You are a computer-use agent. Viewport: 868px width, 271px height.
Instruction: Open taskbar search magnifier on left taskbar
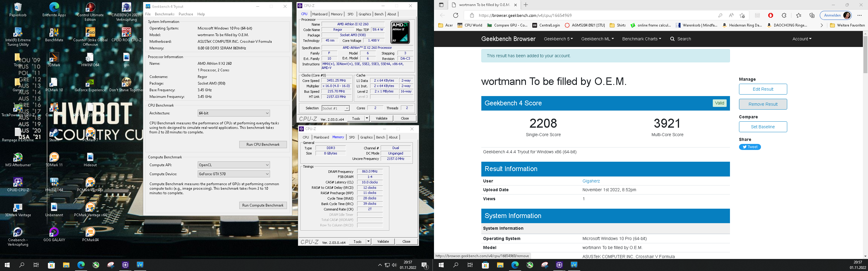tap(22, 265)
